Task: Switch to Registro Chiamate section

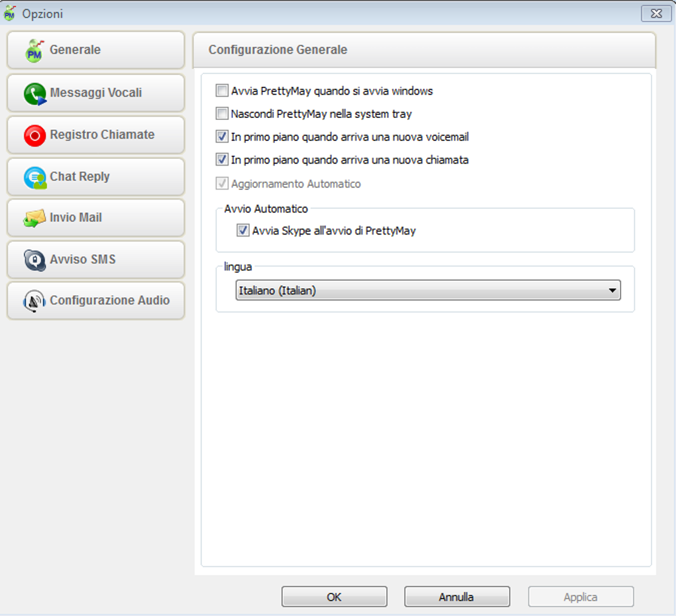Action: tap(95, 135)
